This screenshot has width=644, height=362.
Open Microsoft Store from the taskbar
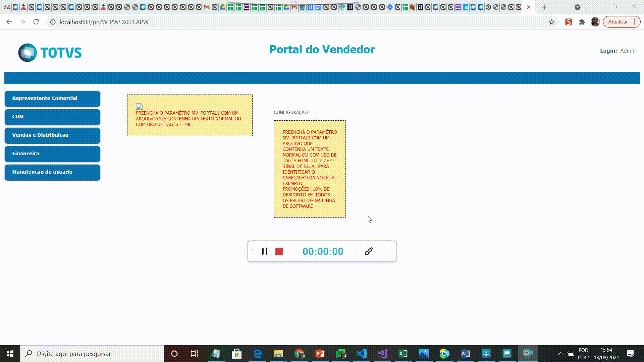[236, 354]
